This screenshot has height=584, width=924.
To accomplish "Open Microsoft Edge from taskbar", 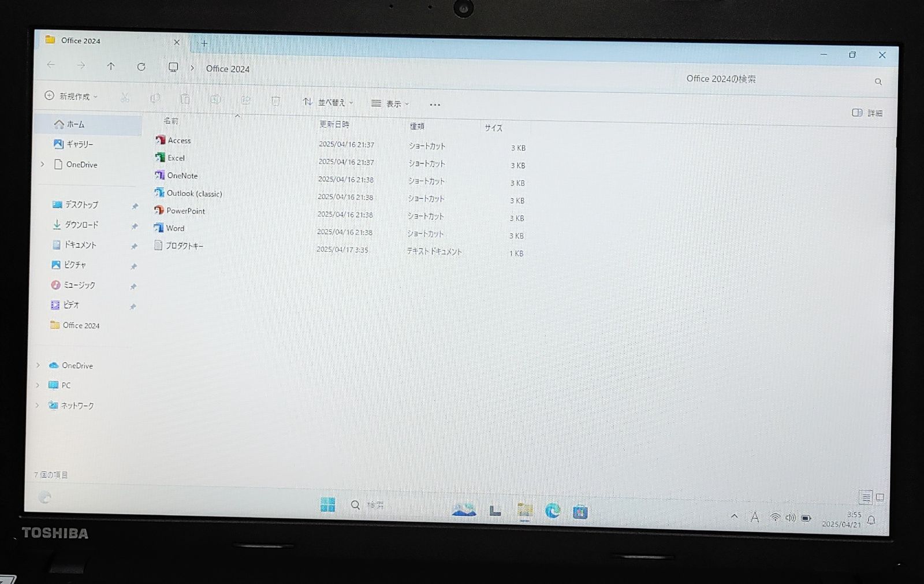I will [x=553, y=511].
